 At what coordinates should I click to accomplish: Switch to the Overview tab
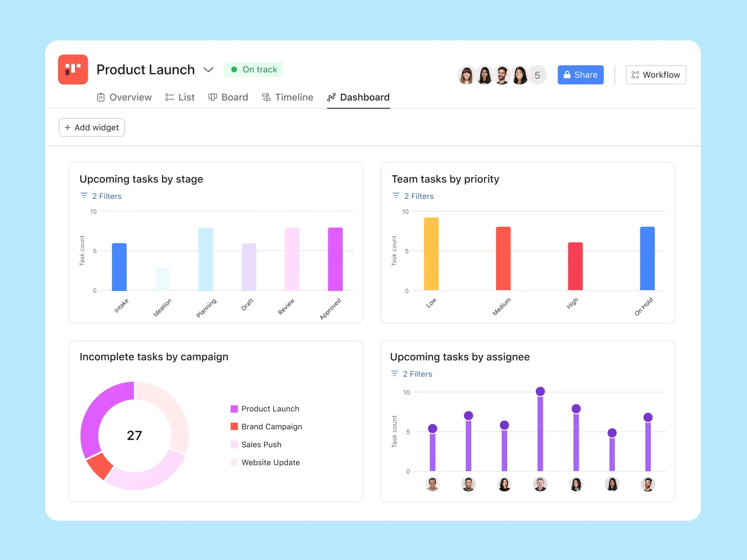[x=124, y=97]
